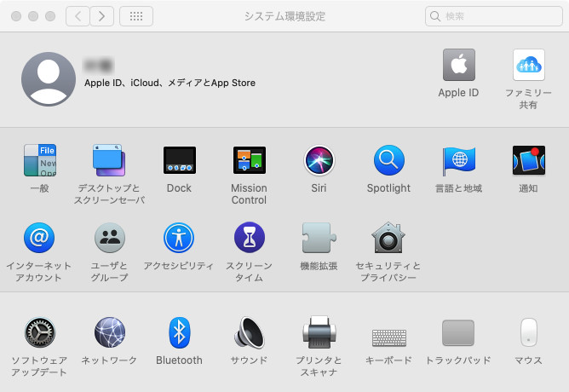Open アクセシビリティ preferences

(x=179, y=238)
